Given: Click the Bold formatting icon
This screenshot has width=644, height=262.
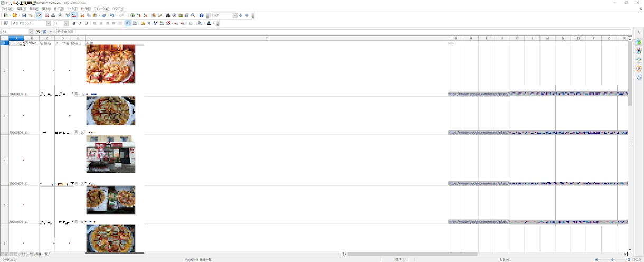Looking at the screenshot, I should 74,23.
